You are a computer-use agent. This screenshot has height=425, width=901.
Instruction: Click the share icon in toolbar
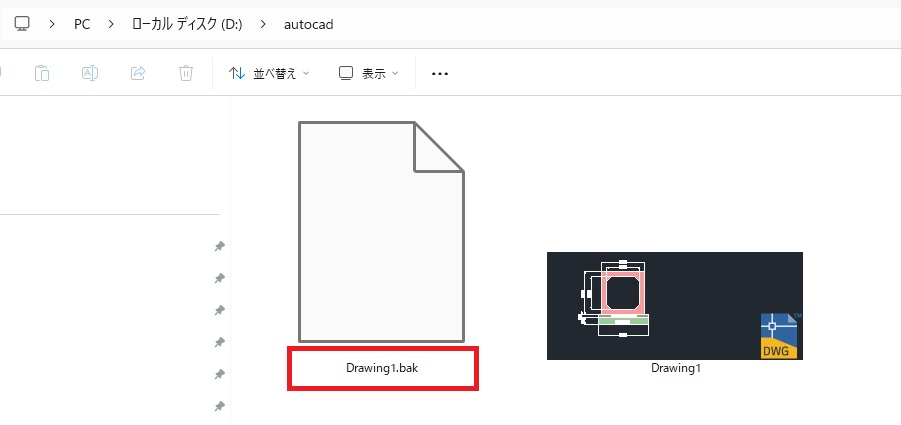[138, 73]
